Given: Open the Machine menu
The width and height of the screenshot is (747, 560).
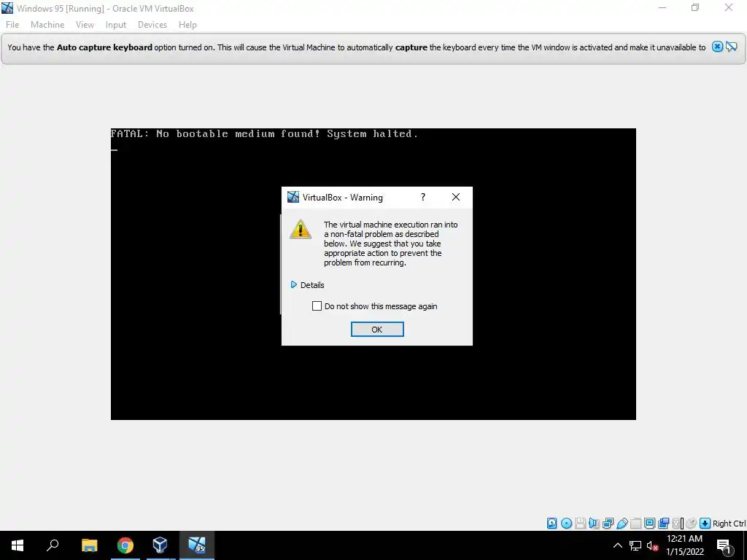Looking at the screenshot, I should 47,25.
